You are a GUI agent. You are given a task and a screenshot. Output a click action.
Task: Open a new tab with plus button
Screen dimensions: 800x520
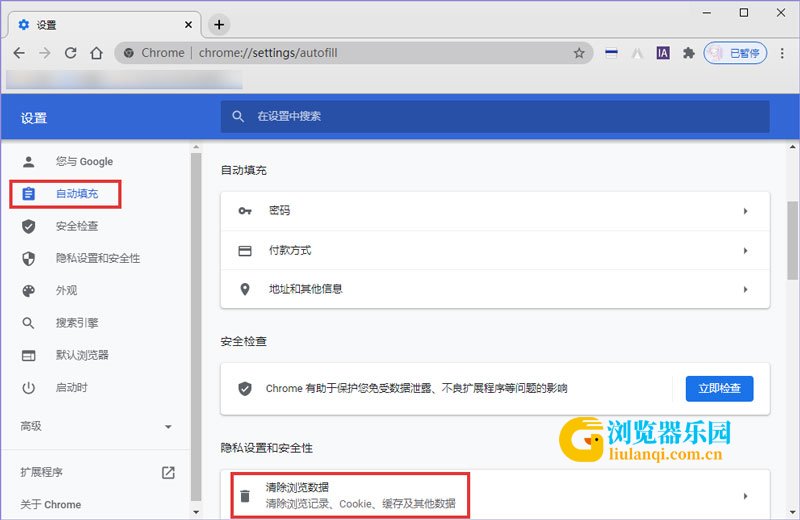(x=219, y=24)
